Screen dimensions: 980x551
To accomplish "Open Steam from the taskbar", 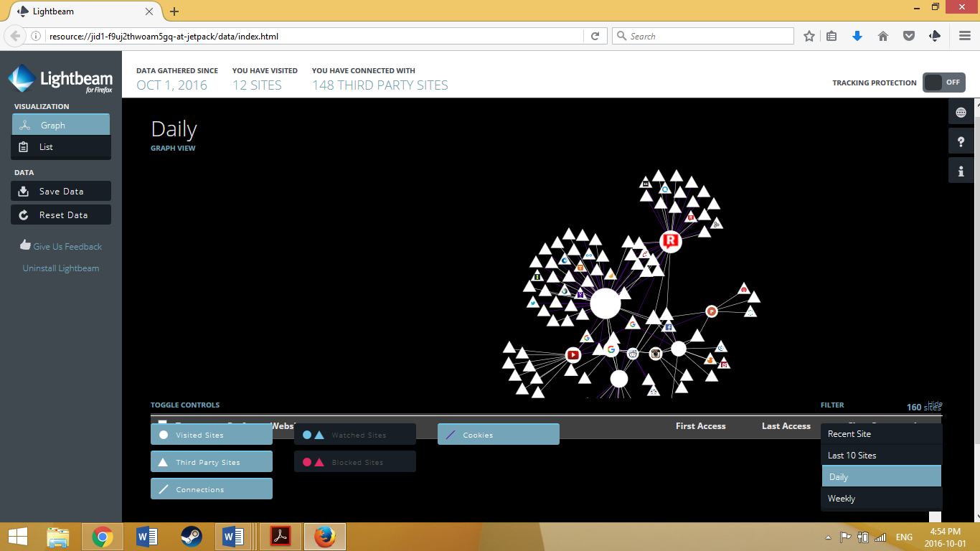I will click(x=191, y=537).
